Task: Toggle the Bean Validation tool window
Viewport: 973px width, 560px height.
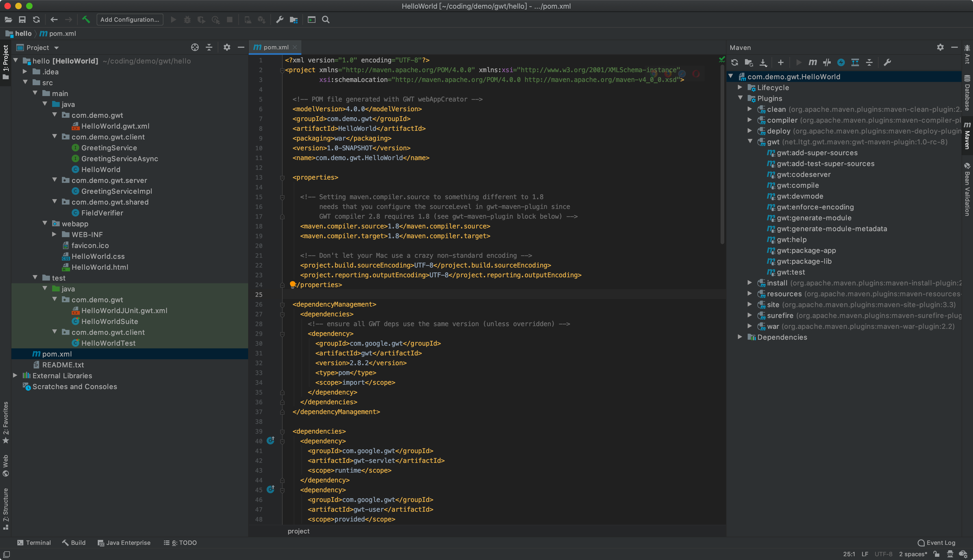Action: pos(967,189)
